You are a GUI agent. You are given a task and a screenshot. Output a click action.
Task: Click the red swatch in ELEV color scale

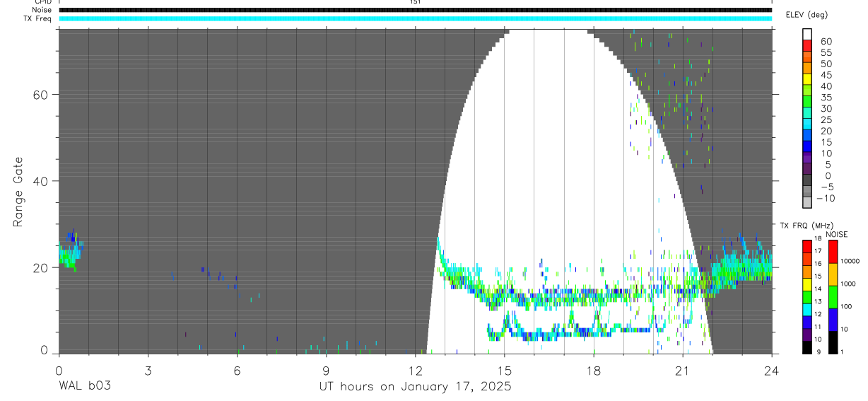(x=807, y=47)
